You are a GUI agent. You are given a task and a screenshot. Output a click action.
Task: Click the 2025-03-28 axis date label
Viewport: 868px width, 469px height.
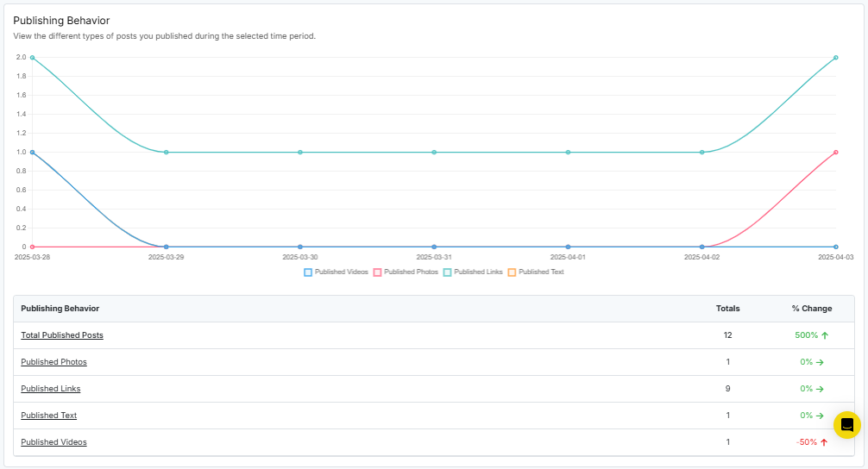click(x=32, y=257)
